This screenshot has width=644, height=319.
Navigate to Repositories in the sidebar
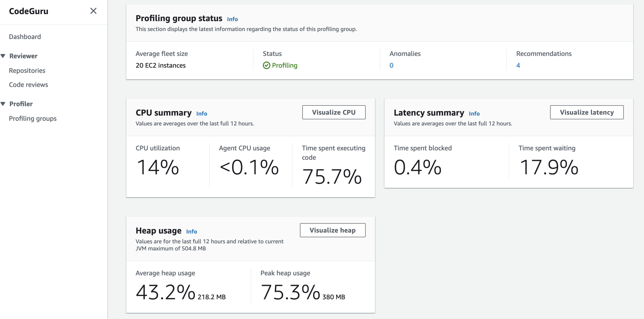pos(27,70)
